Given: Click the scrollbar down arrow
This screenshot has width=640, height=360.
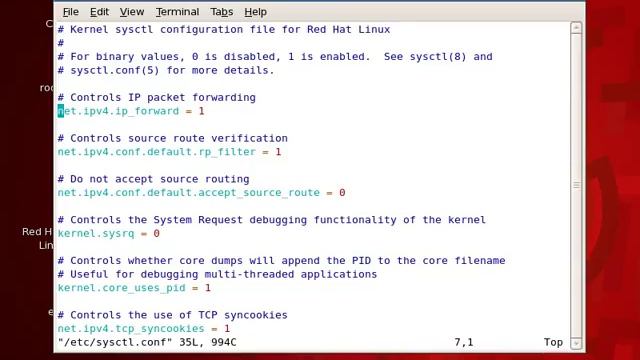Looking at the screenshot, I should tap(576, 343).
